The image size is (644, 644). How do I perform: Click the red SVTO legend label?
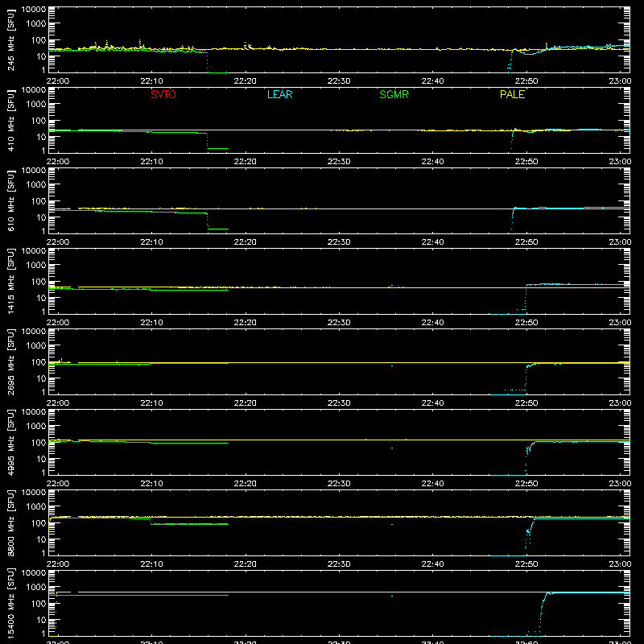163,94
